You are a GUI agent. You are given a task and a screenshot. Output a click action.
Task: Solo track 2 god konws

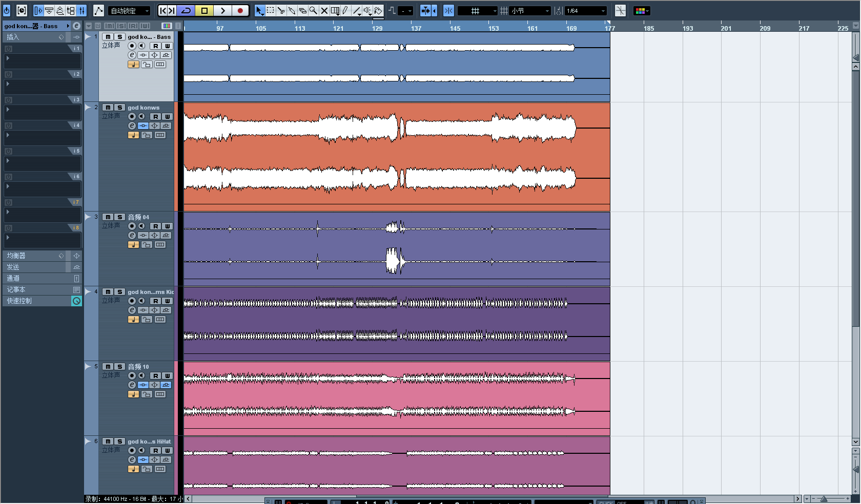[119, 108]
